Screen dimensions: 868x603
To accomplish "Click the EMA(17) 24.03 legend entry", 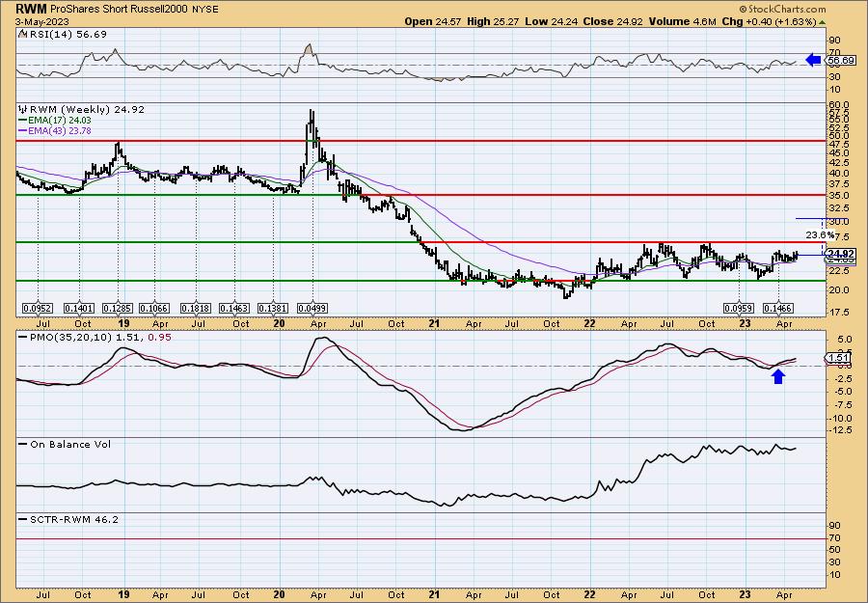I will [x=55, y=121].
